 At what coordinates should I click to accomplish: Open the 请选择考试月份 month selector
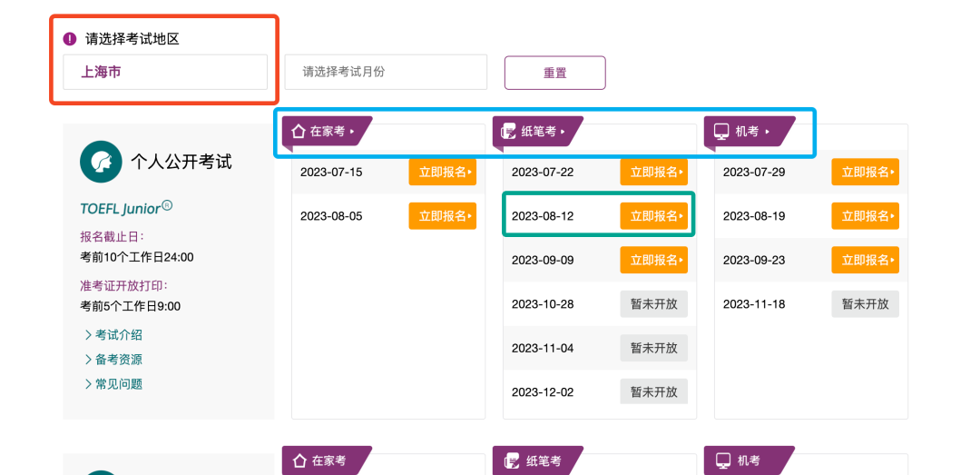(386, 72)
